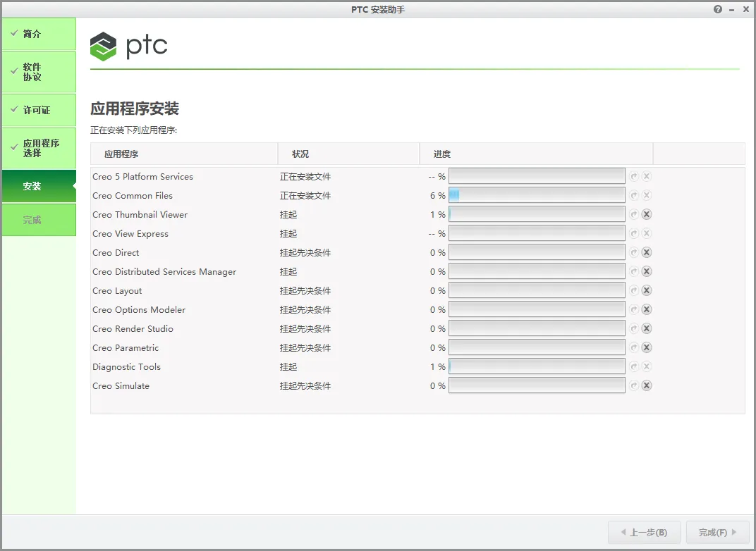Cancel Creo Thumbnail Viewer installation

647,214
